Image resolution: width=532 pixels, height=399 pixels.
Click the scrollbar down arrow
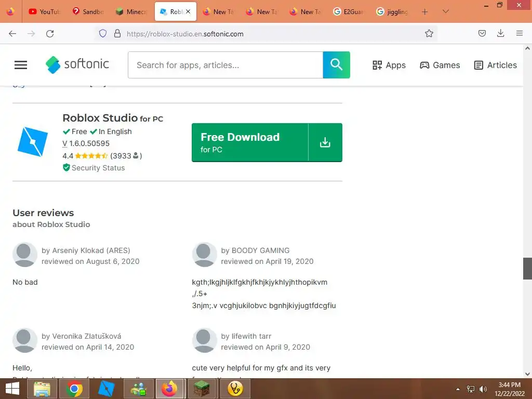pyautogui.click(x=527, y=374)
